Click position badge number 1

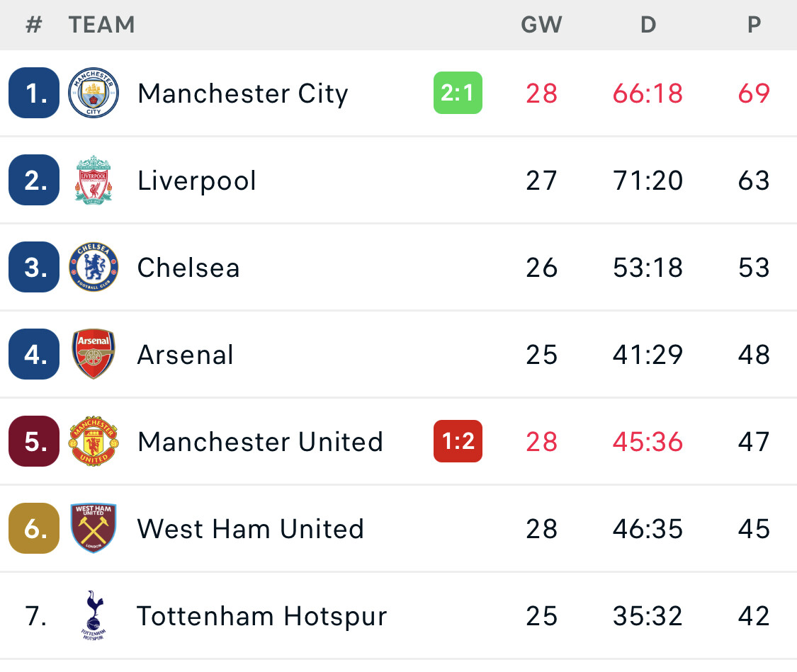[34, 93]
